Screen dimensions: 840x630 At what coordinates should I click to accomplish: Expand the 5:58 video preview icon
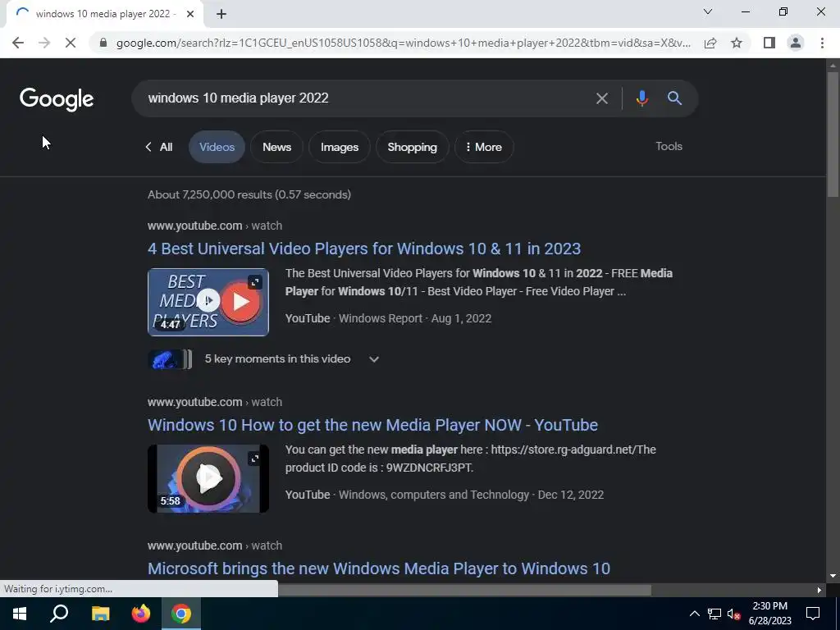pos(255,459)
